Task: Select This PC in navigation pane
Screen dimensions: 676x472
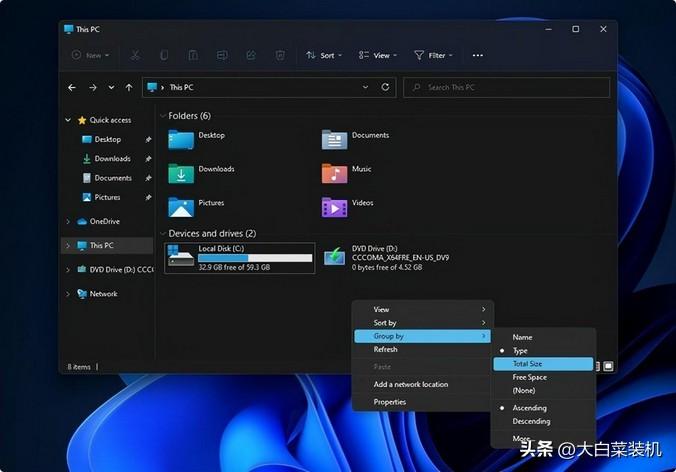Action: coord(102,245)
